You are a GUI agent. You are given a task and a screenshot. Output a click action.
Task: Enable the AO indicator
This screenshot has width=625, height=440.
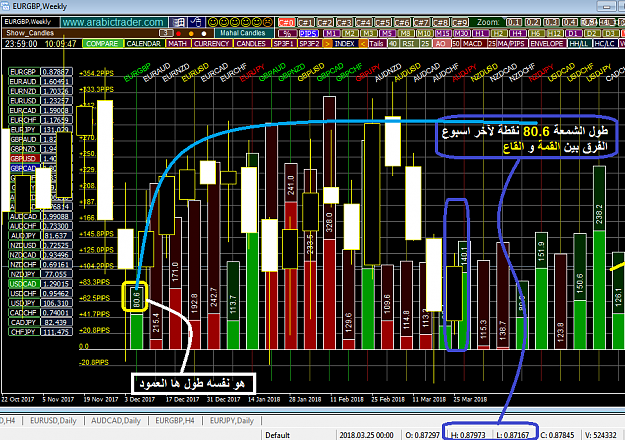440,43
